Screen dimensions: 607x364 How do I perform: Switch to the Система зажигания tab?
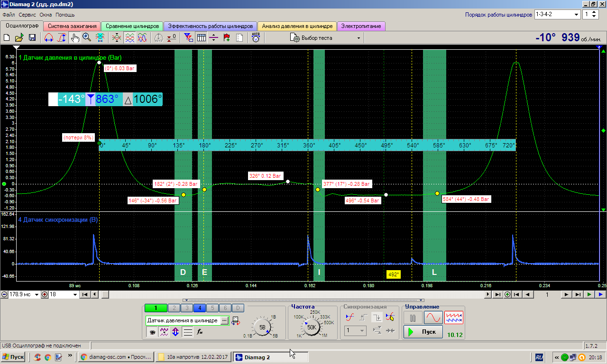[x=72, y=26]
